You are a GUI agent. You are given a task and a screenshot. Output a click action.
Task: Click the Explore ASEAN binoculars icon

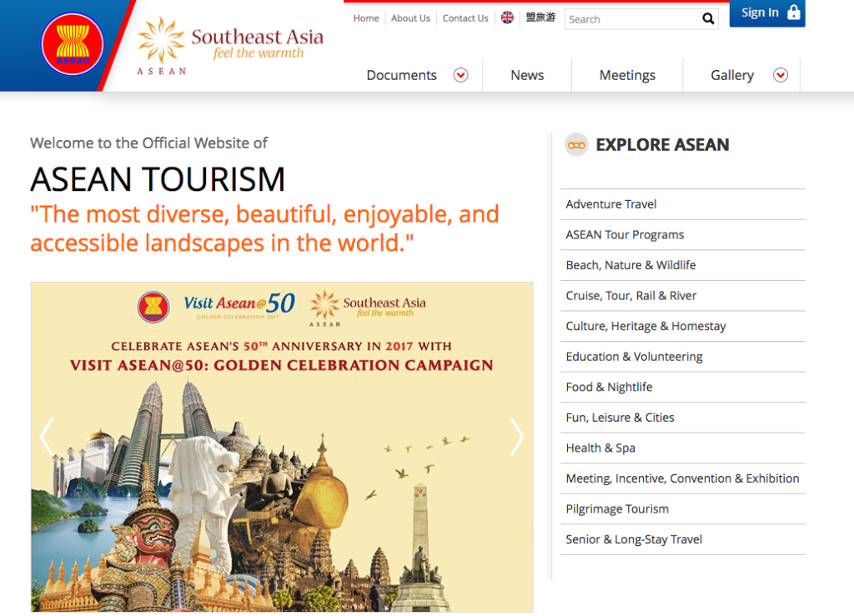pos(576,145)
